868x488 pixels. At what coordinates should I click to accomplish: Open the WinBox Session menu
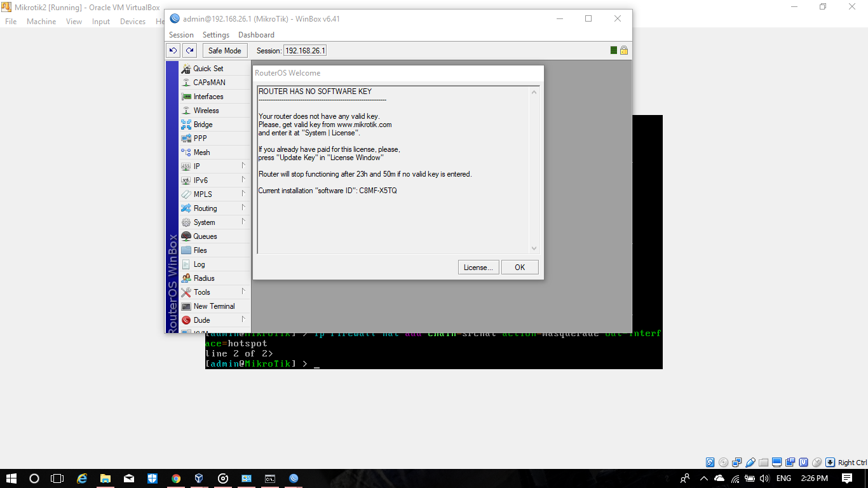(181, 35)
